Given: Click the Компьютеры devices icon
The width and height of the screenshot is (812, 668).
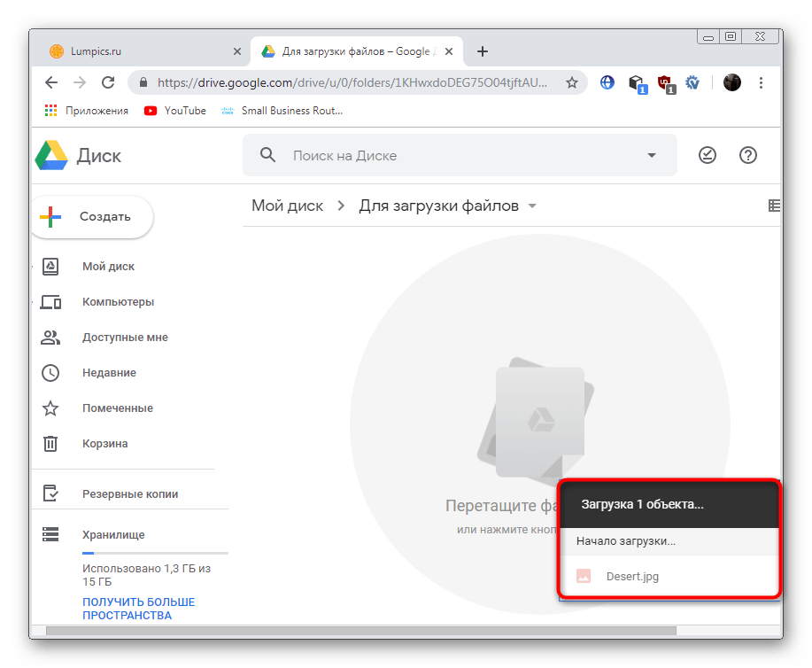Looking at the screenshot, I should (50, 301).
